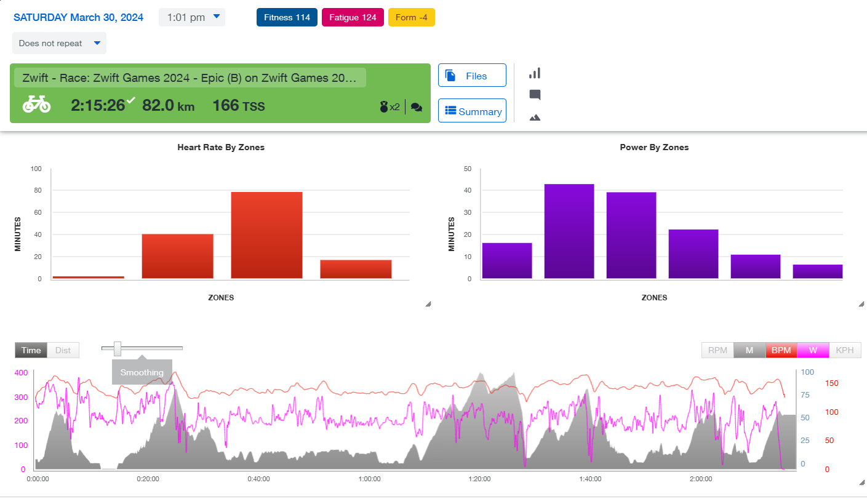Viewport: 867px width, 504px height.
Task: Toggle the BPM heart rate series
Action: pyautogui.click(x=781, y=350)
